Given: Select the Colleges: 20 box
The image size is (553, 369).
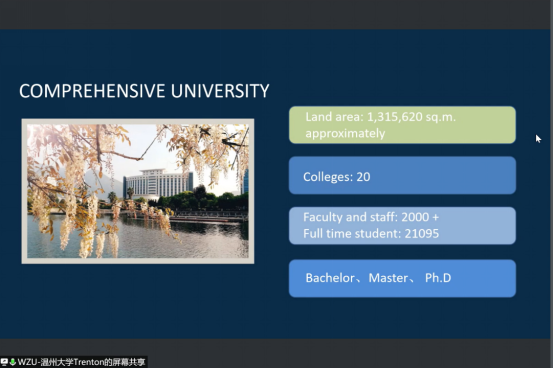Looking at the screenshot, I should point(402,175).
